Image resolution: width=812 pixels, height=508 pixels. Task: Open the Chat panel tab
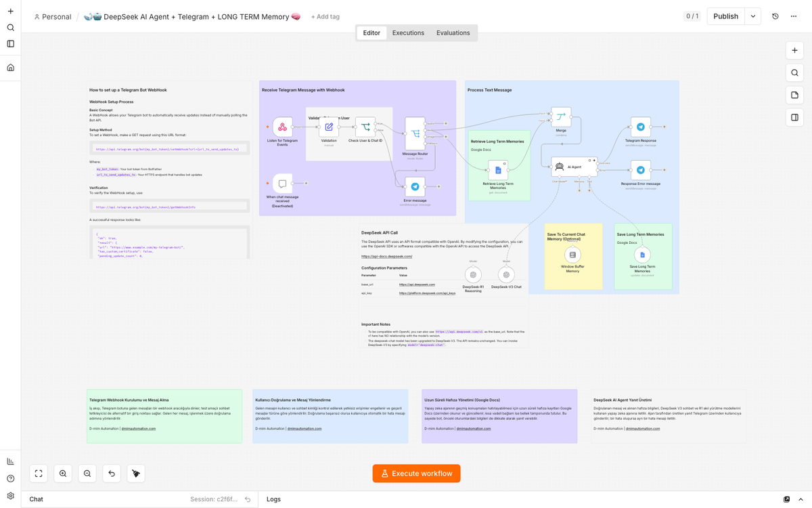click(x=36, y=499)
